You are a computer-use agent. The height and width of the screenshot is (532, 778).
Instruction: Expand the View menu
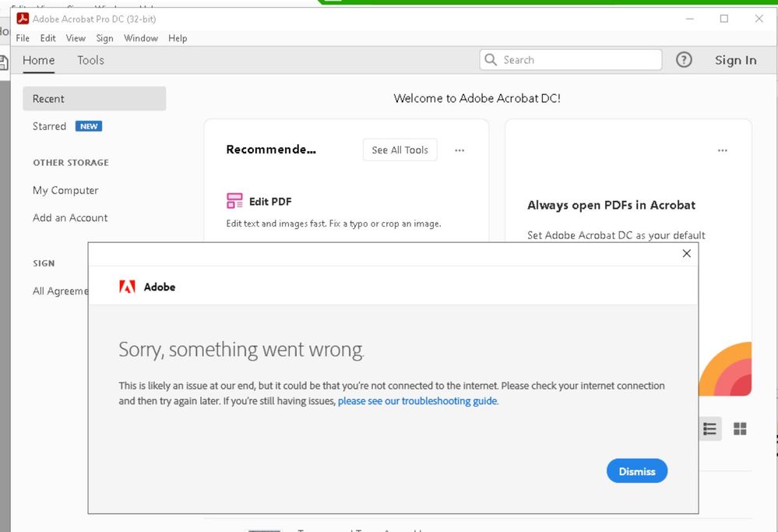(75, 37)
